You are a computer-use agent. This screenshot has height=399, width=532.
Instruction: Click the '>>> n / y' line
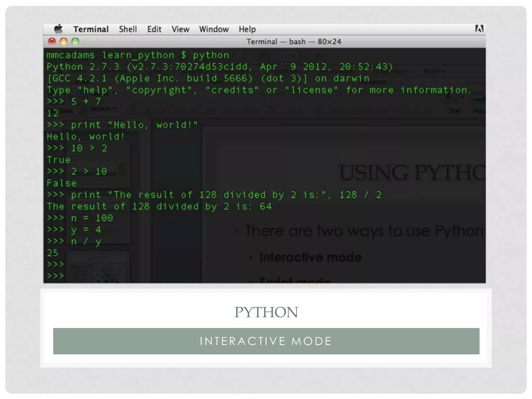pyautogui.click(x=74, y=241)
